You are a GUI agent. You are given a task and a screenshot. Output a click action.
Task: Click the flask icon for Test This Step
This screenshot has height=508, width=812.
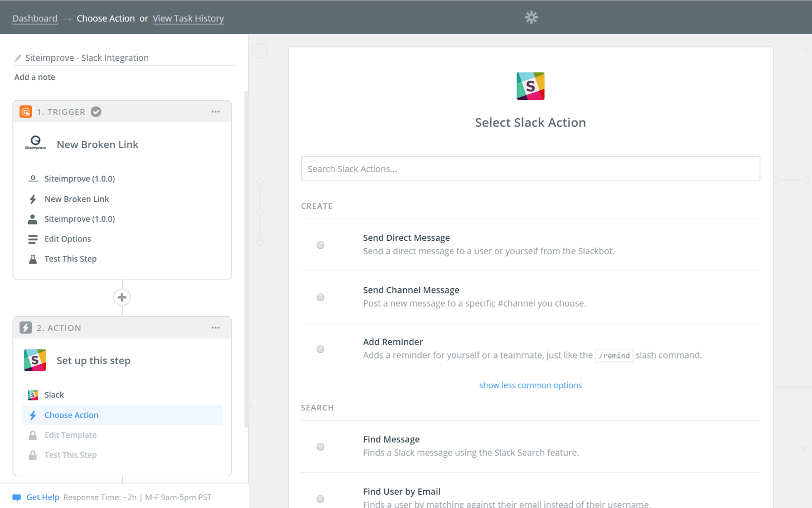[33, 259]
